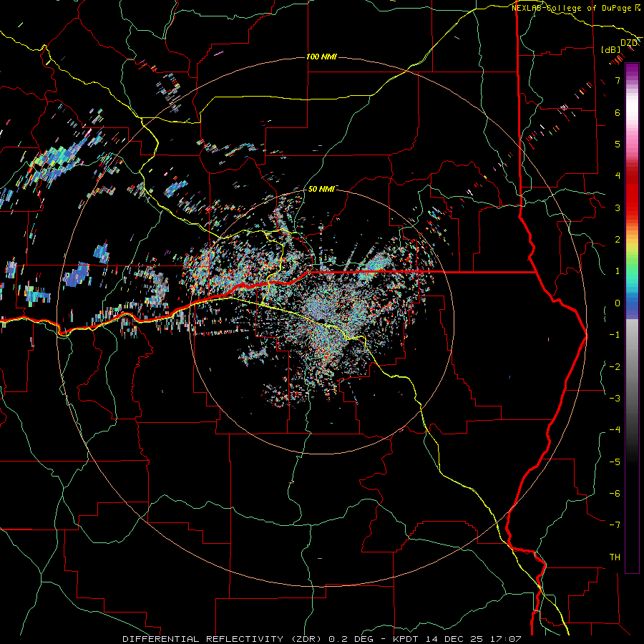Click the "17:07" timestamp
The width and height of the screenshot is (644, 644).
pyautogui.click(x=506, y=639)
